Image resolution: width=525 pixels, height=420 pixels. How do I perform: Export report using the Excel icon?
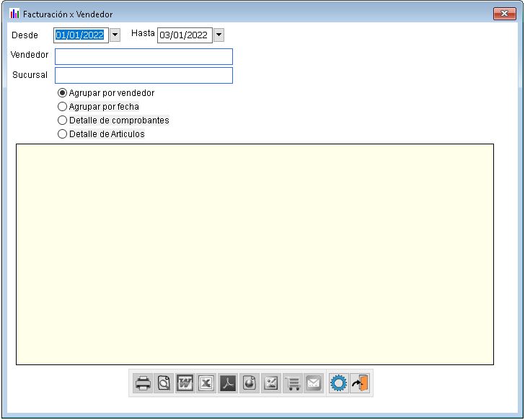[206, 383]
